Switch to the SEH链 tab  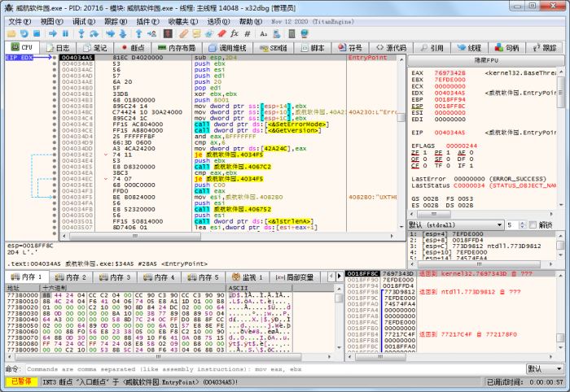(x=274, y=48)
